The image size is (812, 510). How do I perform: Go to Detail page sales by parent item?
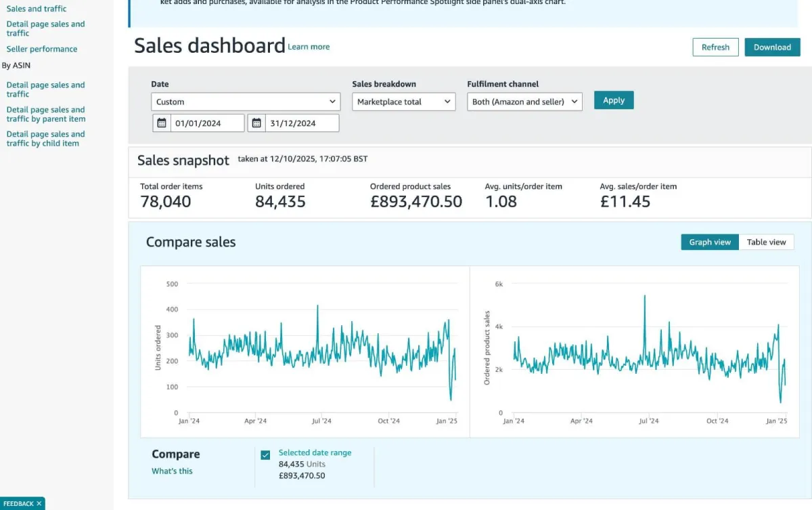(46, 114)
